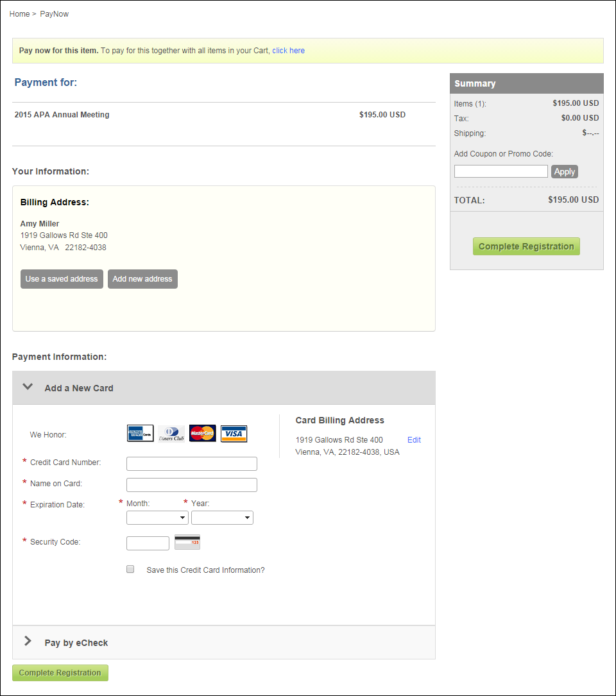
Task: Click the Diners Club card icon
Action: pos(171,434)
